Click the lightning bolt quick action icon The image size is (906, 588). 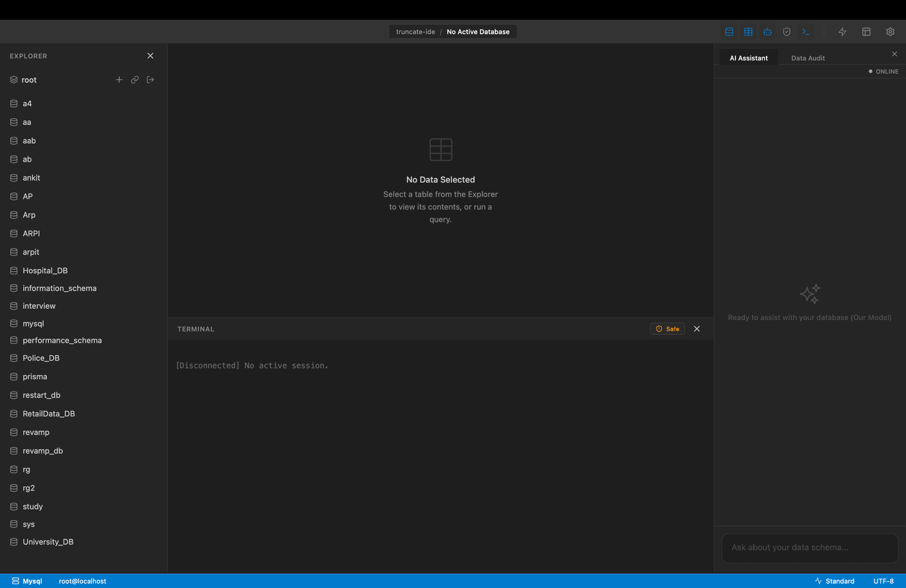pos(842,32)
